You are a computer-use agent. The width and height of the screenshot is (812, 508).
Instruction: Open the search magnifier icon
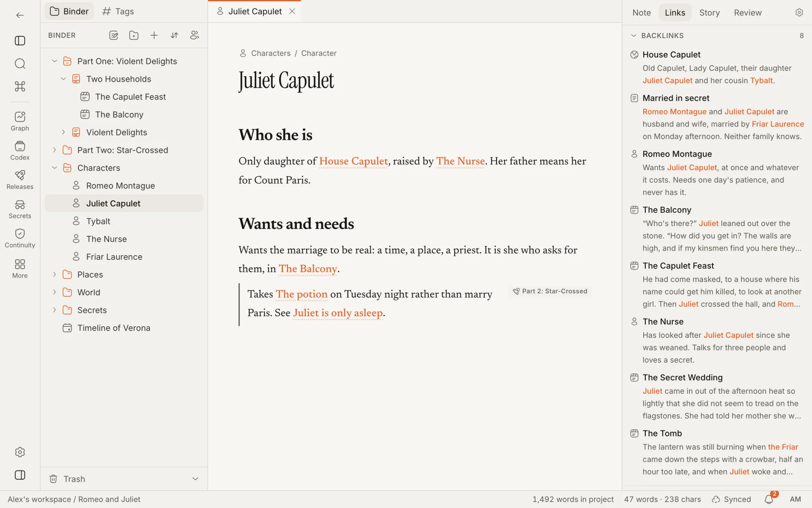tap(20, 63)
